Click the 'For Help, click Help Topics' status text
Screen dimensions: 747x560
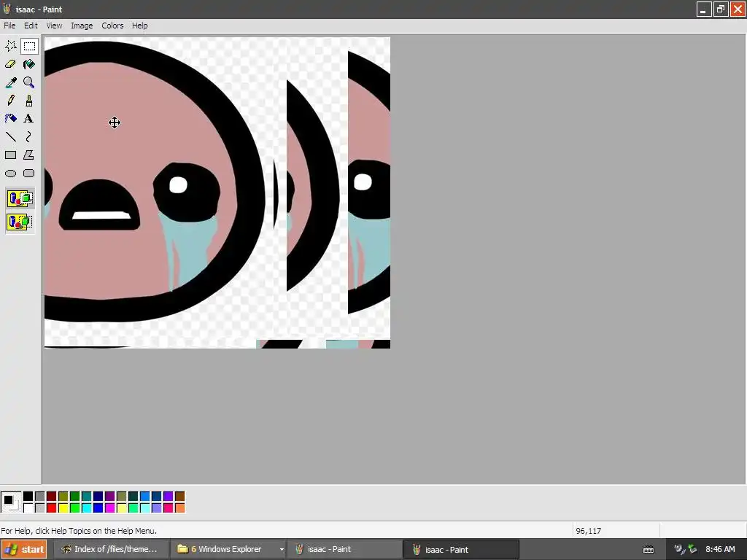79,531
